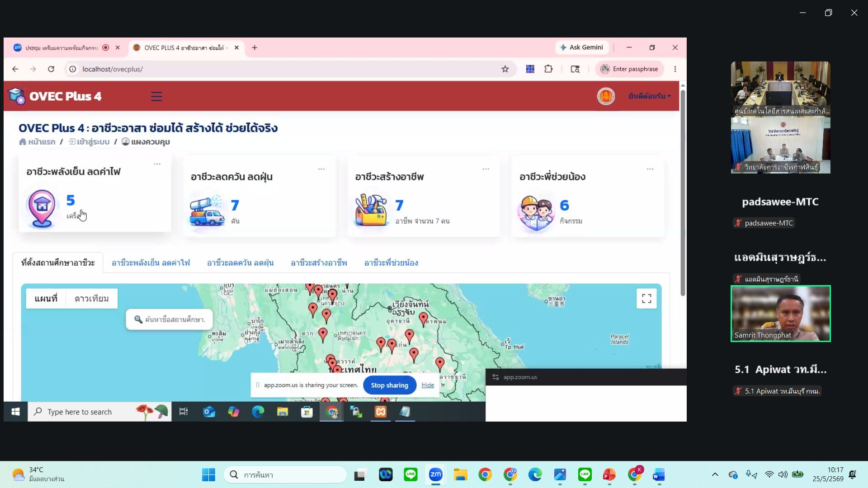Bookmark this page with the star icon

(505, 69)
